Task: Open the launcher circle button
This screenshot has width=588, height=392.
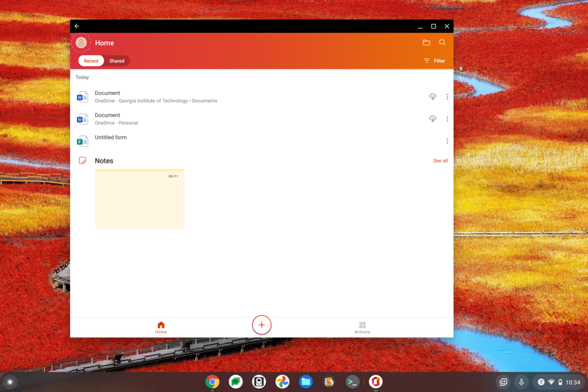Action: 10,382
